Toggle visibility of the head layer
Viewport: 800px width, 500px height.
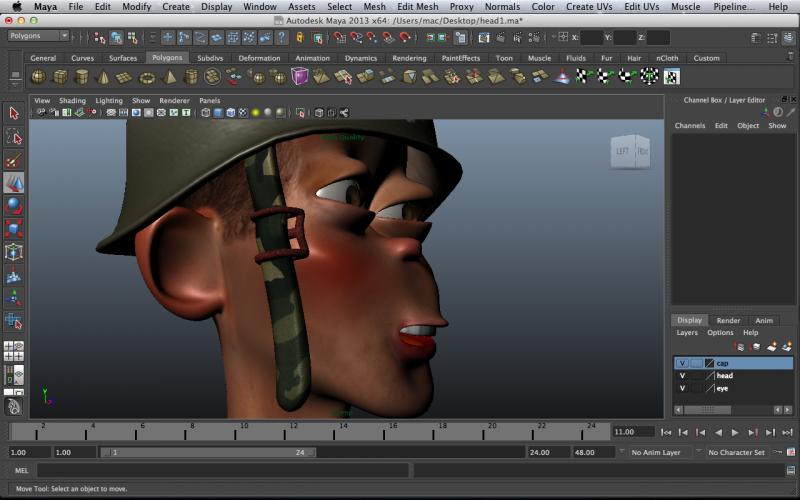682,376
